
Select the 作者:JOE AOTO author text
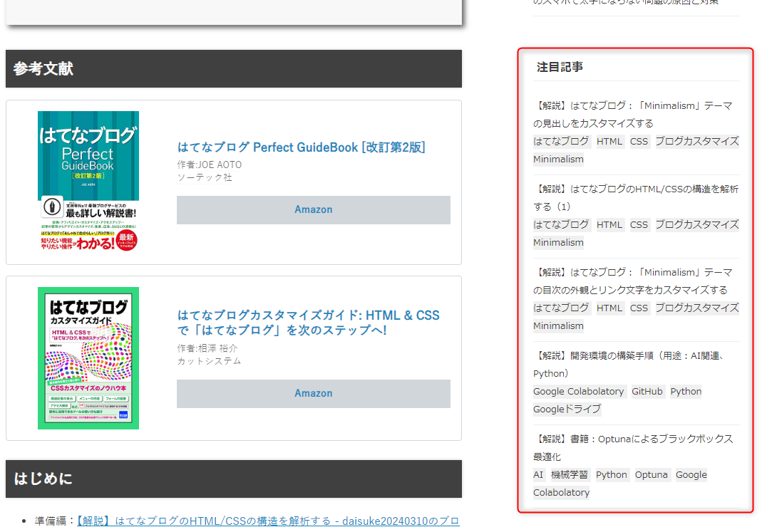(210, 165)
